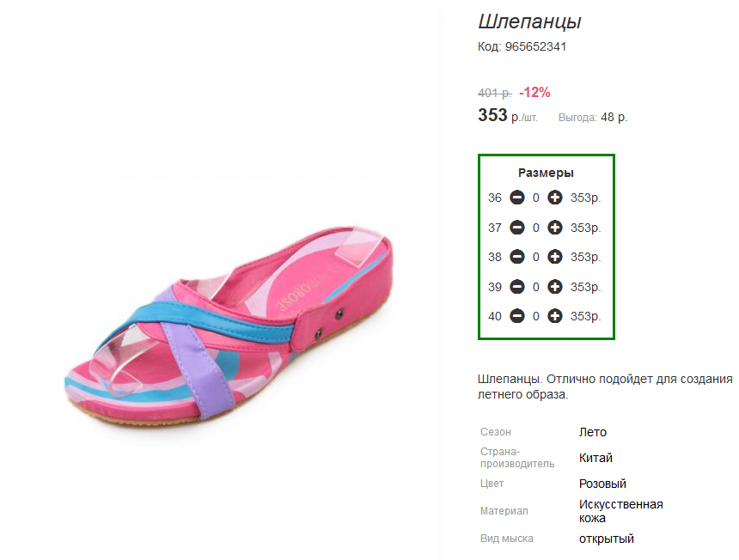
Task: Remove one pair of size 37
Action: click(x=517, y=228)
